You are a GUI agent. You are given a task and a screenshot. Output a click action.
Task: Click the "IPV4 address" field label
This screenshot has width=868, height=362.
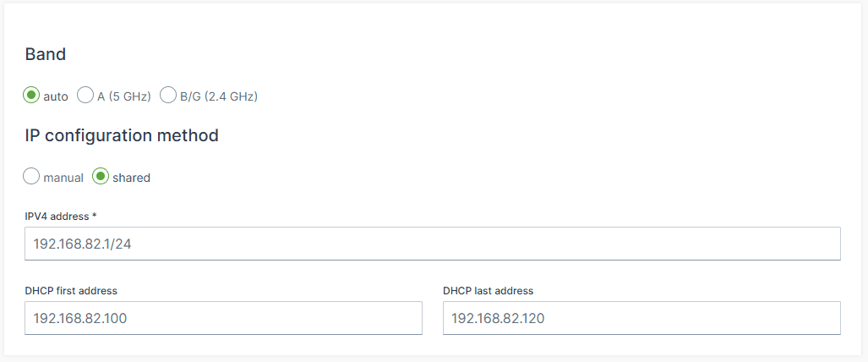click(x=57, y=217)
